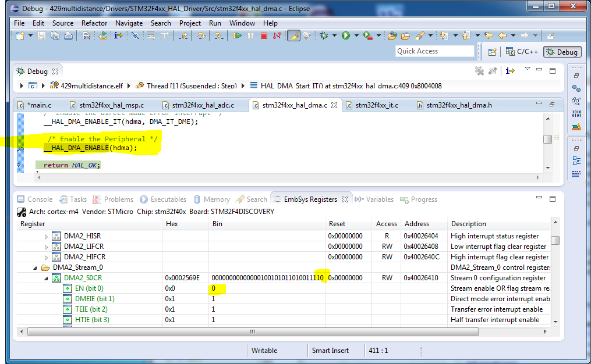Click the External Tools run icon
Viewport: 591px width, 364px height.
click(x=368, y=35)
